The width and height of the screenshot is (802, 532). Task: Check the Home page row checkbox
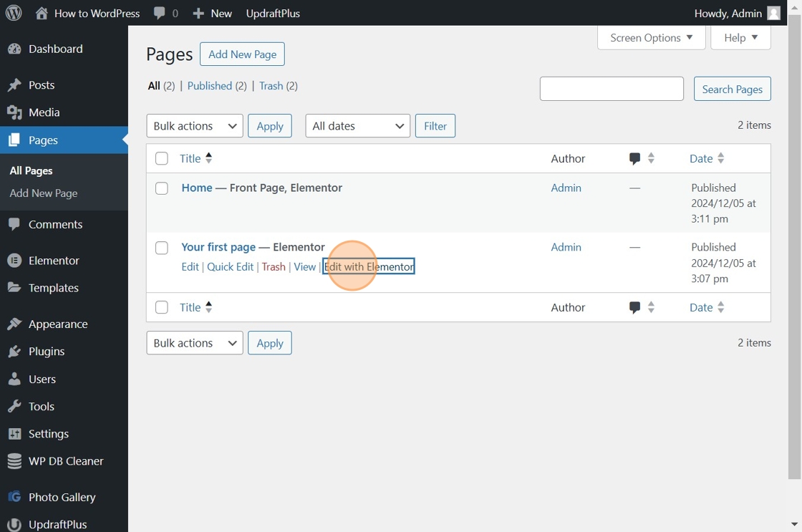(x=162, y=188)
